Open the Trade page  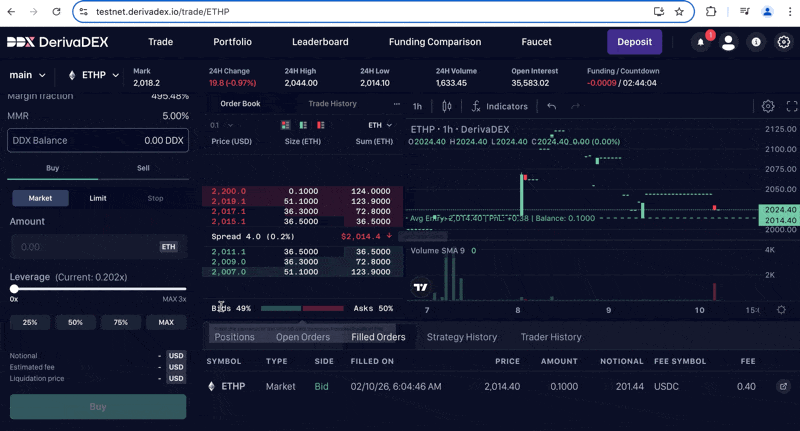pos(160,42)
